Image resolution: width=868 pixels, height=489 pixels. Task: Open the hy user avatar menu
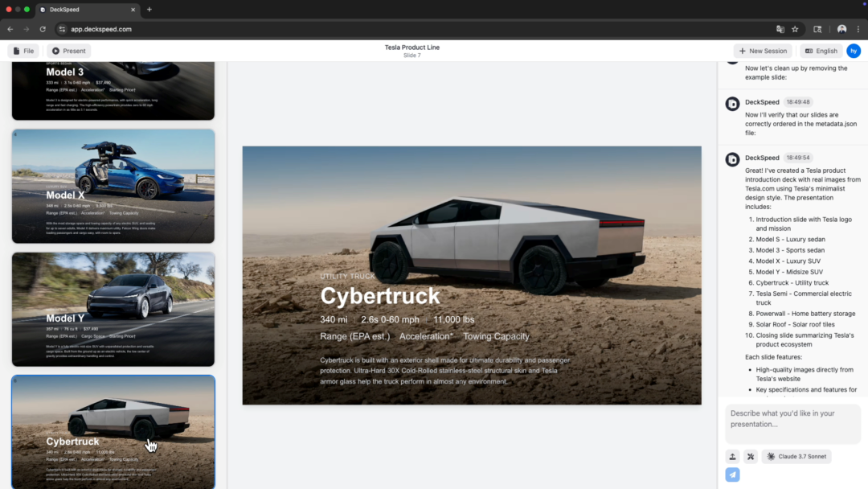[854, 51]
